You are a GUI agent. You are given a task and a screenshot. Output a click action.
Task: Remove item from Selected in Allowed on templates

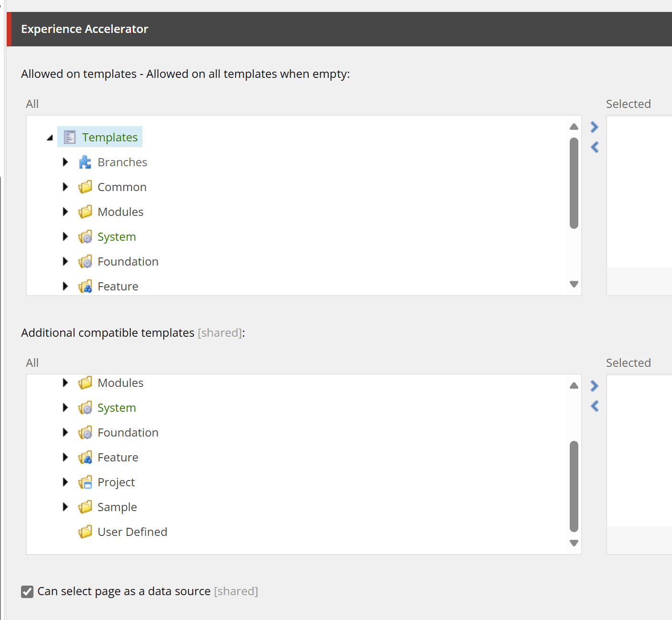pyautogui.click(x=594, y=147)
